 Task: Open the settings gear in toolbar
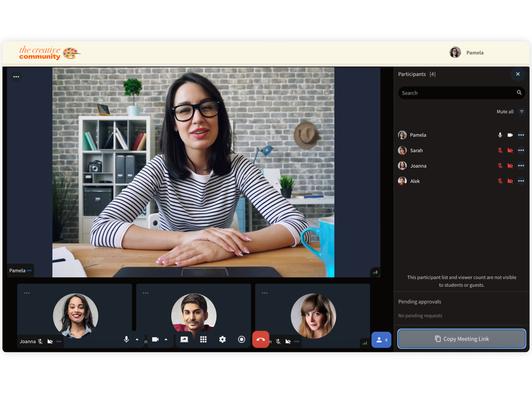[x=222, y=339]
